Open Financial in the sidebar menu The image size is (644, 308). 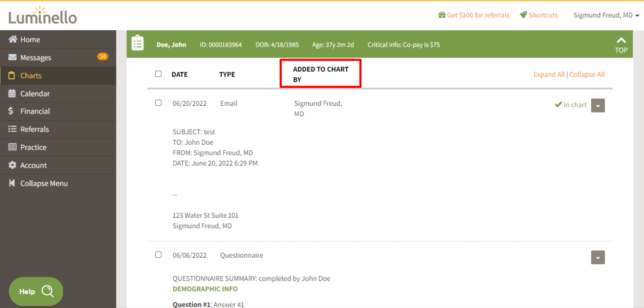(x=58, y=111)
